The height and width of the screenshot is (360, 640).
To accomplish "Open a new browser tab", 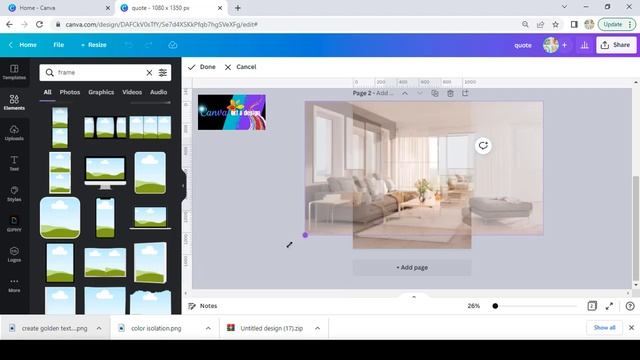I will [x=238, y=8].
